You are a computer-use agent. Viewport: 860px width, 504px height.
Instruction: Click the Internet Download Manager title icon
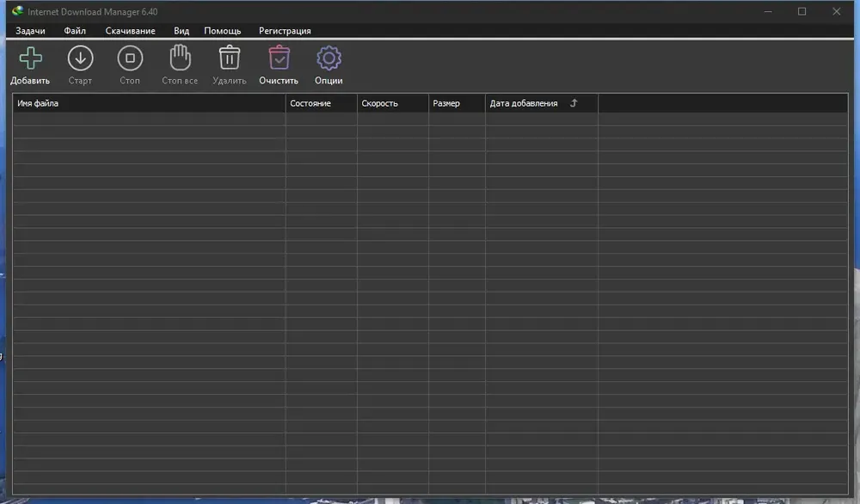[x=17, y=11]
